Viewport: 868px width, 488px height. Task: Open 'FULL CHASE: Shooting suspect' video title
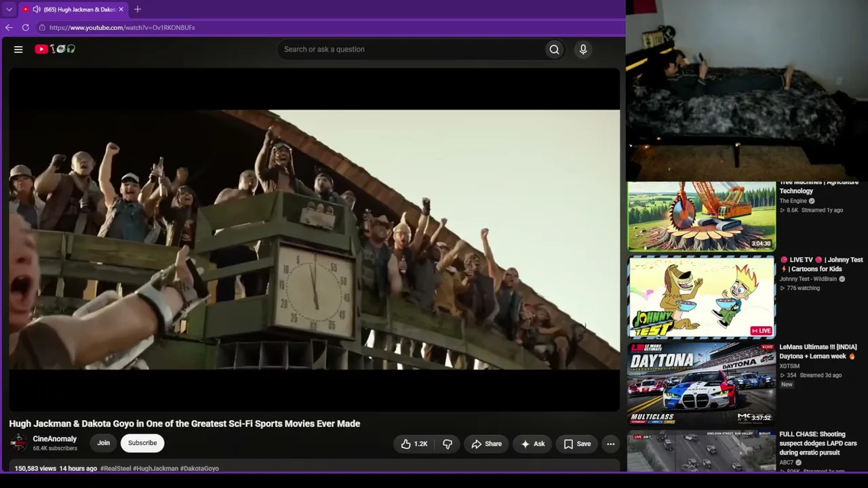[x=818, y=443]
